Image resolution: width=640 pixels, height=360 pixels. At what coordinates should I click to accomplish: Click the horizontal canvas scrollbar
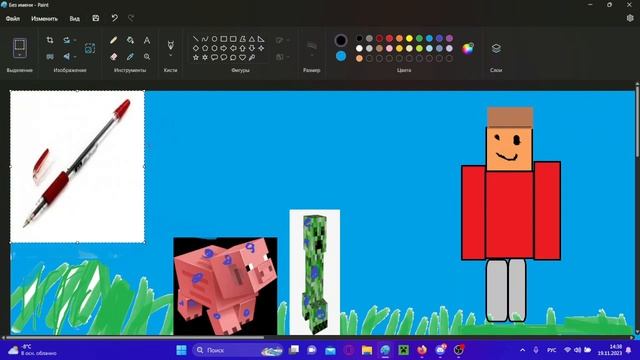(x=135, y=338)
